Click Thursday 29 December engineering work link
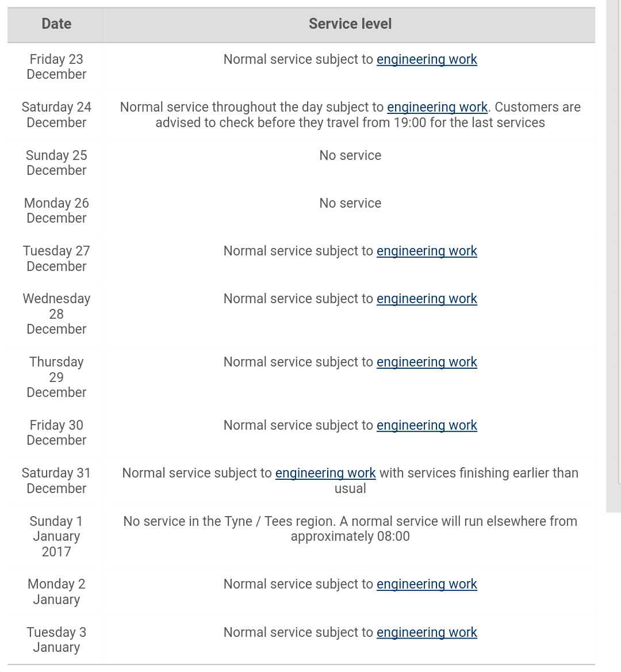The image size is (621, 672). [x=427, y=362]
